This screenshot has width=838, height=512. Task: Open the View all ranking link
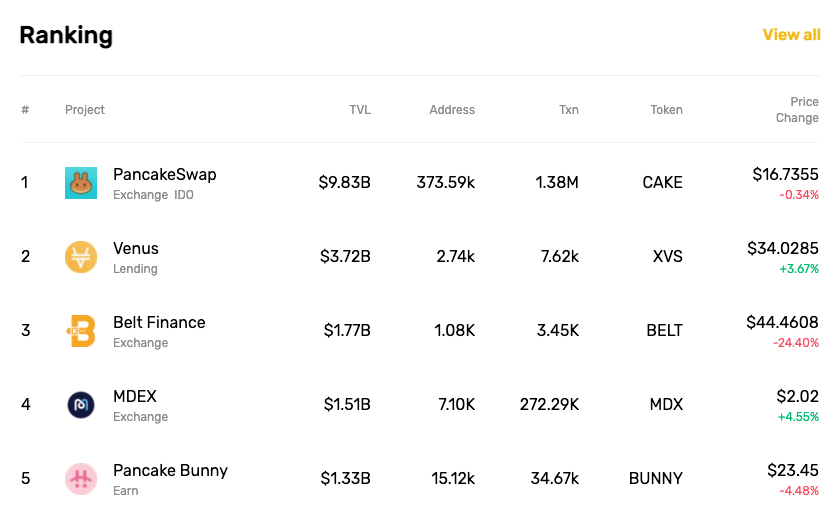[x=792, y=35]
